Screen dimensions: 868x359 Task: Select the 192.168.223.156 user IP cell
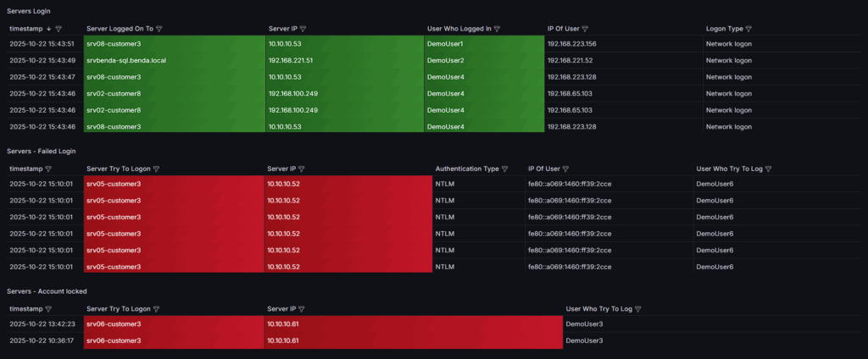[x=572, y=44]
